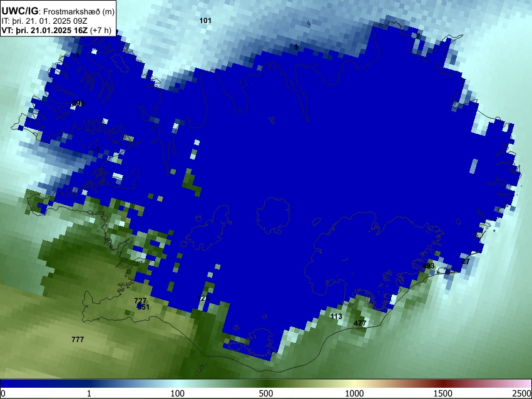The height and width of the screenshot is (399, 532).
Task: Click the map value "777"
Action: (x=78, y=340)
